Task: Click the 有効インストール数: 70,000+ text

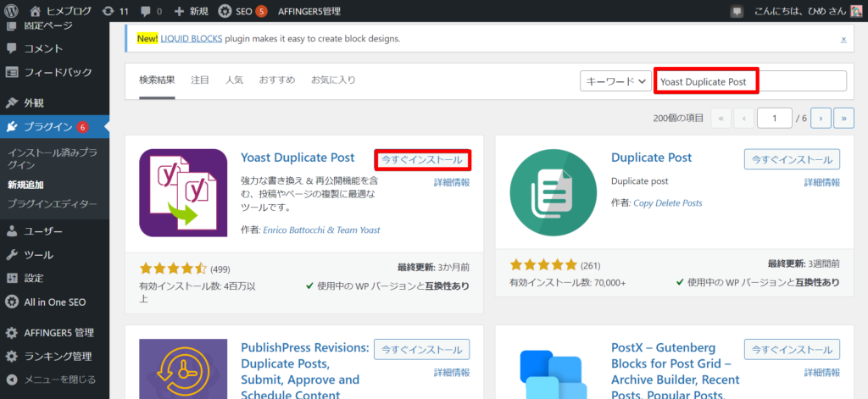Action: tap(567, 282)
